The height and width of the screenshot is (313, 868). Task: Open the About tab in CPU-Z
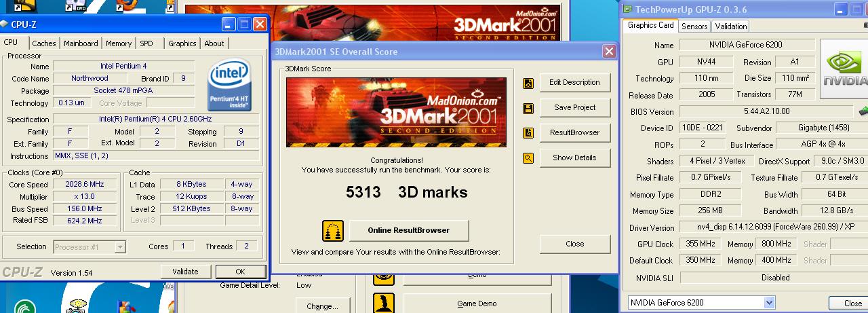coord(214,43)
